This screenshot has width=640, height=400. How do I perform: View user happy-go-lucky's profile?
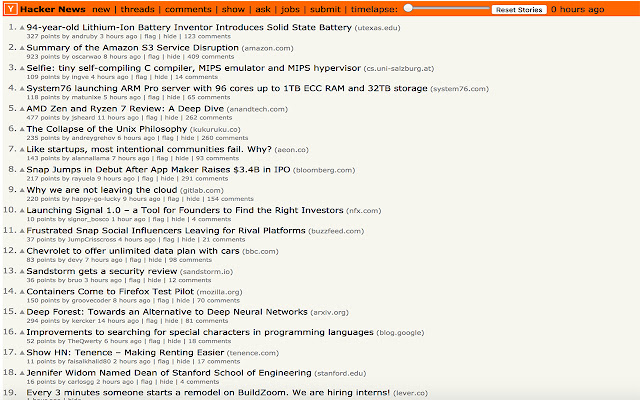(x=96, y=199)
